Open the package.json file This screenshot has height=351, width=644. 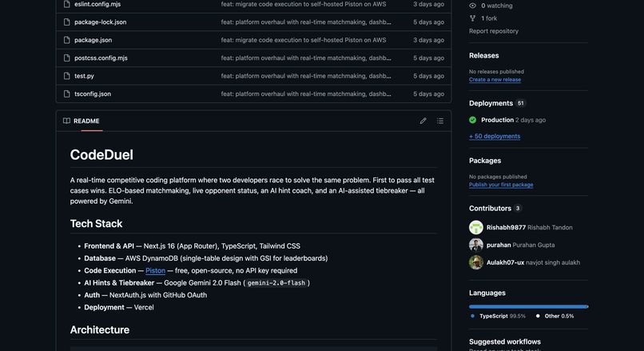pos(93,40)
